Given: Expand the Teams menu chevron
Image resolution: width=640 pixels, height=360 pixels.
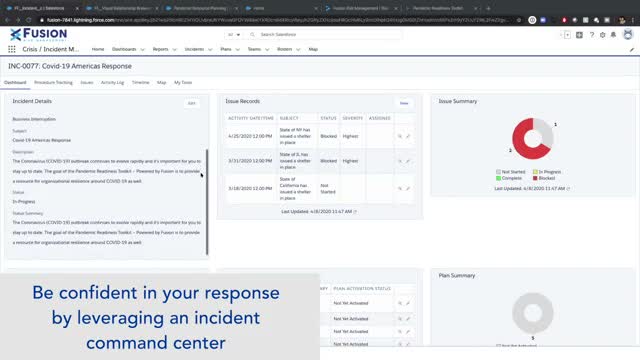Looking at the screenshot, I should tap(267, 50).
